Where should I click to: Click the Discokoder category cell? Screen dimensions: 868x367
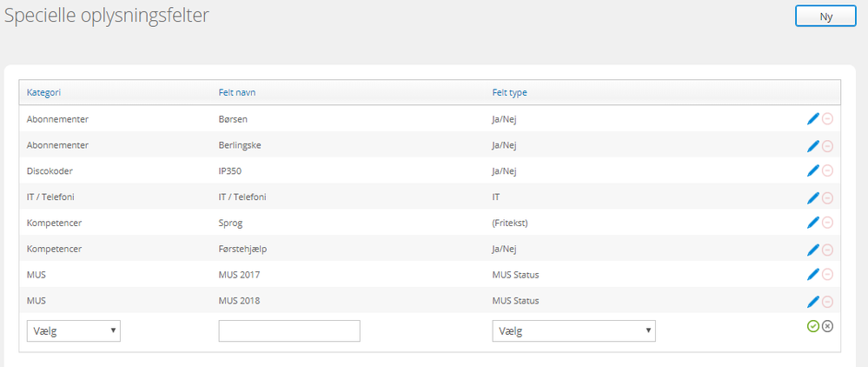pyautogui.click(x=50, y=171)
